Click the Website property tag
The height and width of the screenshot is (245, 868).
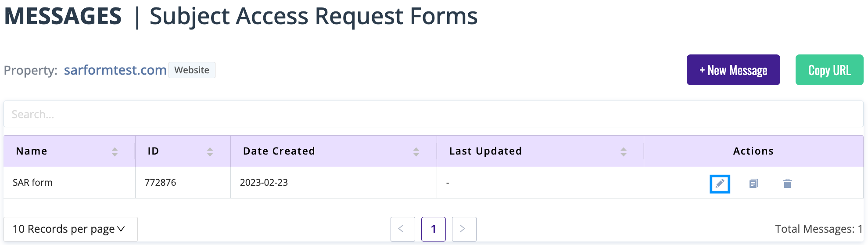click(x=192, y=70)
